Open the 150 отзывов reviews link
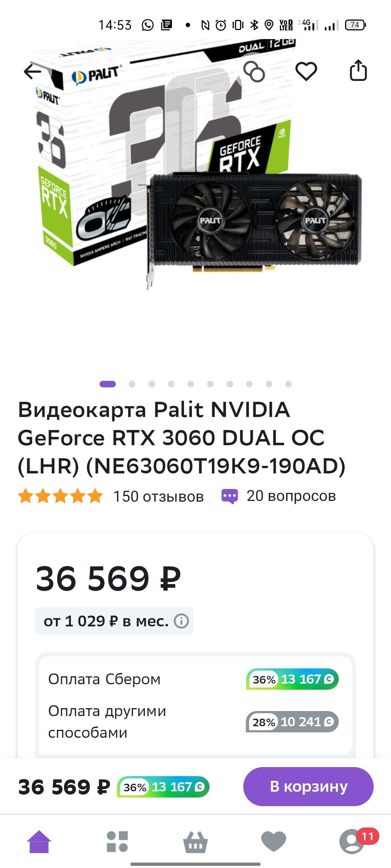391x868 pixels. (159, 496)
